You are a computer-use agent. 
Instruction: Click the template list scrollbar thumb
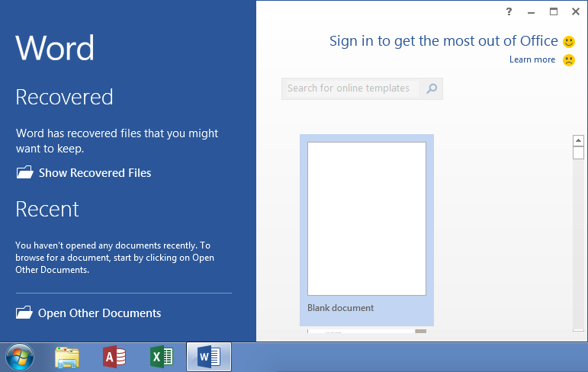click(578, 153)
